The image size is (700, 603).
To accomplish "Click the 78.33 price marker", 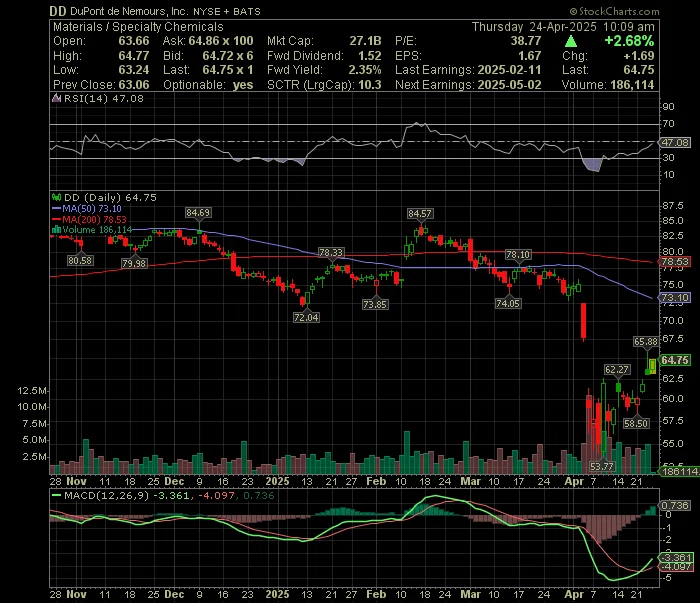I will pos(331,253).
